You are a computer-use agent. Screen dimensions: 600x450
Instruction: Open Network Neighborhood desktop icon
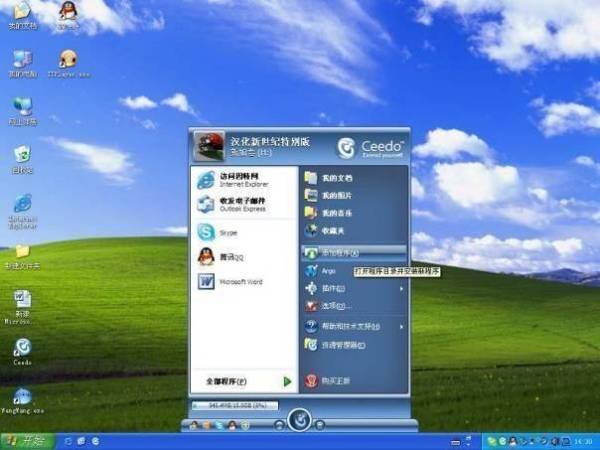pos(23,111)
